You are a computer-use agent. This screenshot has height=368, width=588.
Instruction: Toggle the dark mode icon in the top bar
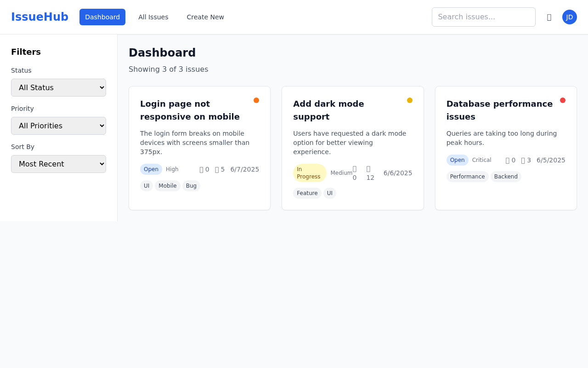pos(549,17)
